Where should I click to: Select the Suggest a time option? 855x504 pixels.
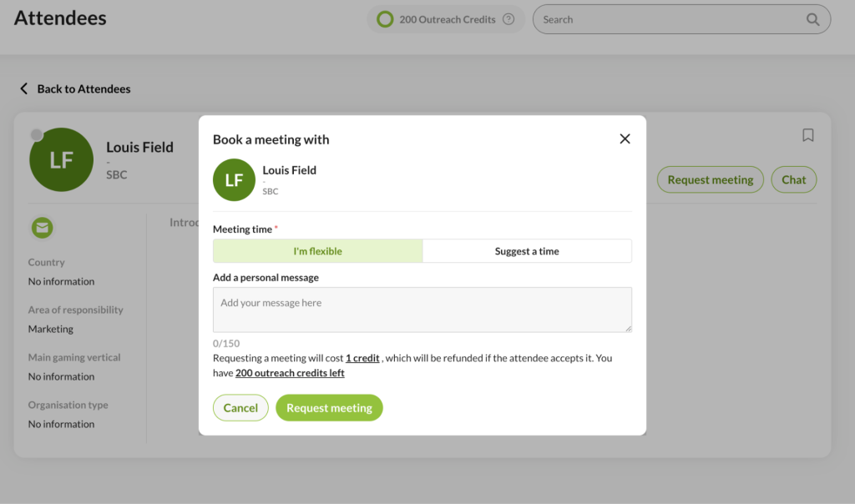pos(527,251)
